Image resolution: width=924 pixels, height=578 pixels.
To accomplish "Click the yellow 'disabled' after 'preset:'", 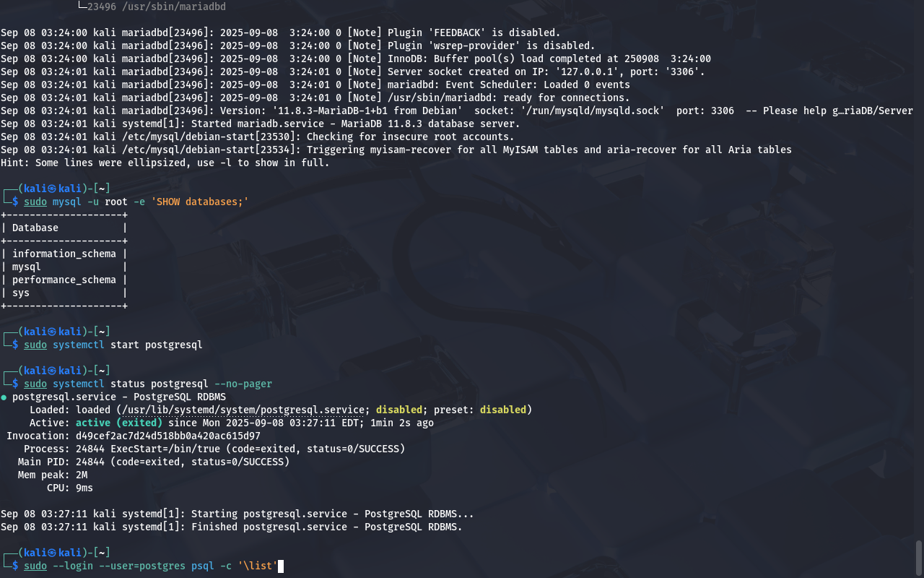I will 503,410.
